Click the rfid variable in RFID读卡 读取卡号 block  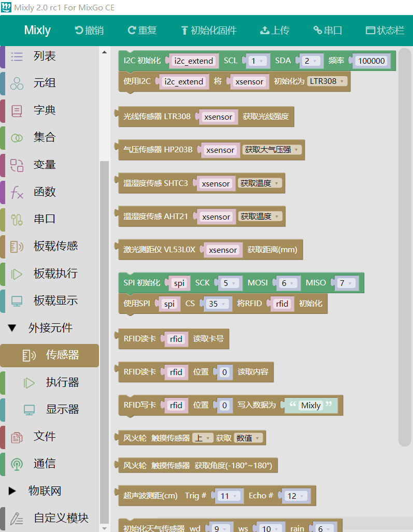tap(176, 339)
